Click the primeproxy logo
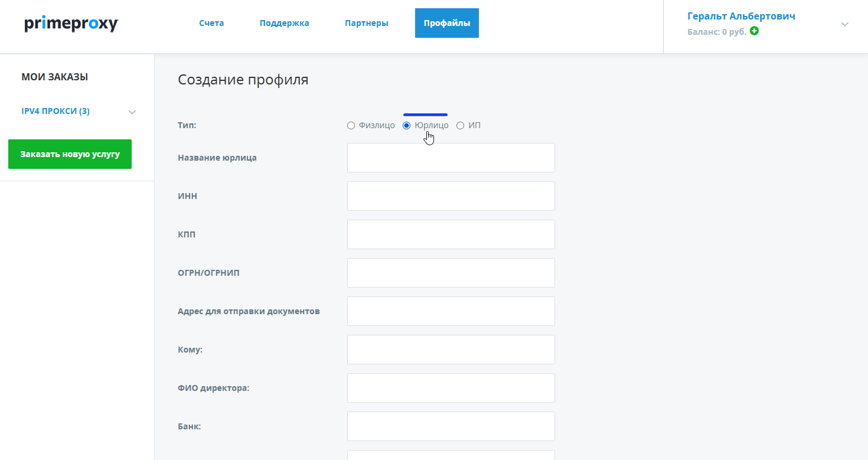Viewport: 868px width, 460px height. point(71,24)
